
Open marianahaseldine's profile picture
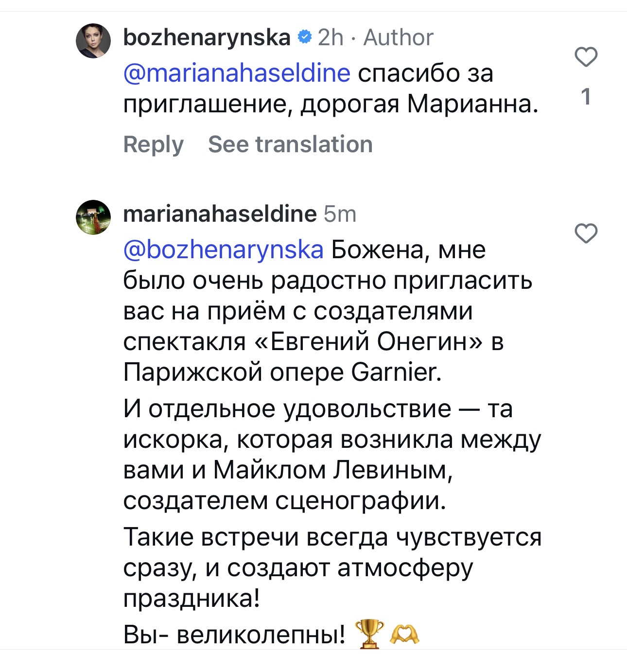[93, 217]
